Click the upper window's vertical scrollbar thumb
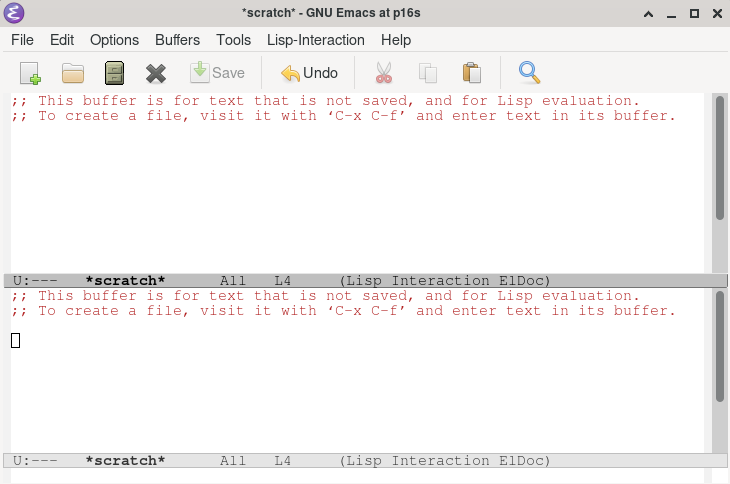 720,157
